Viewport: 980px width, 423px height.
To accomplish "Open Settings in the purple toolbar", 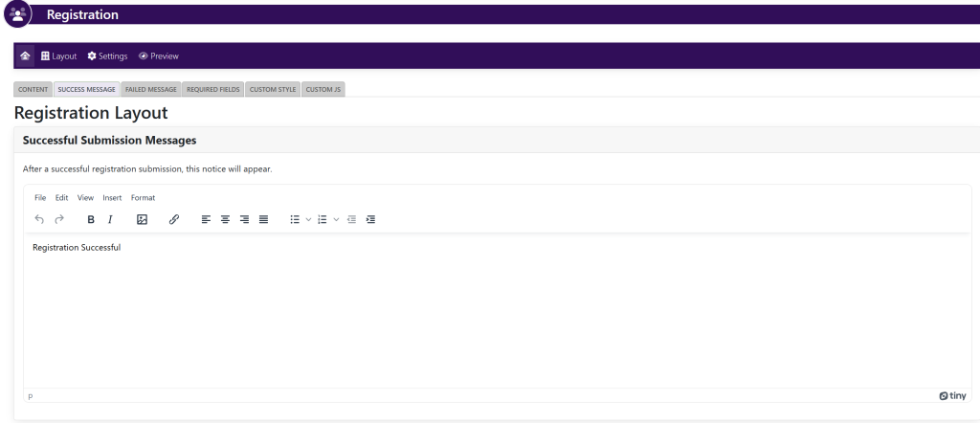I will click(107, 56).
